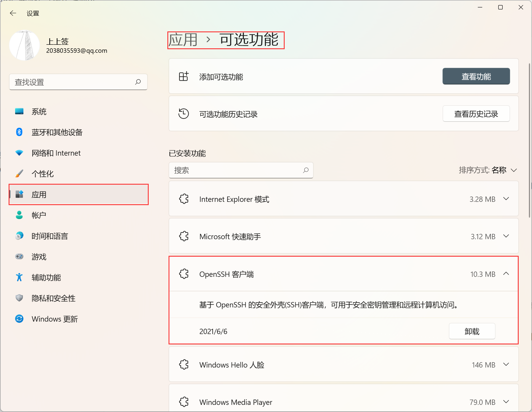This screenshot has width=532, height=412.
Task: Expand Windows Hello 人脸 details
Action: click(506, 365)
